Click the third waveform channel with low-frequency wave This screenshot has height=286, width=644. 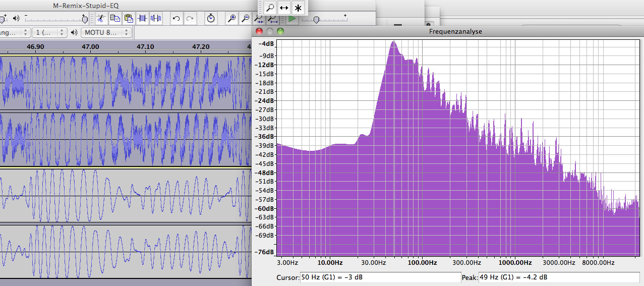coord(126,196)
